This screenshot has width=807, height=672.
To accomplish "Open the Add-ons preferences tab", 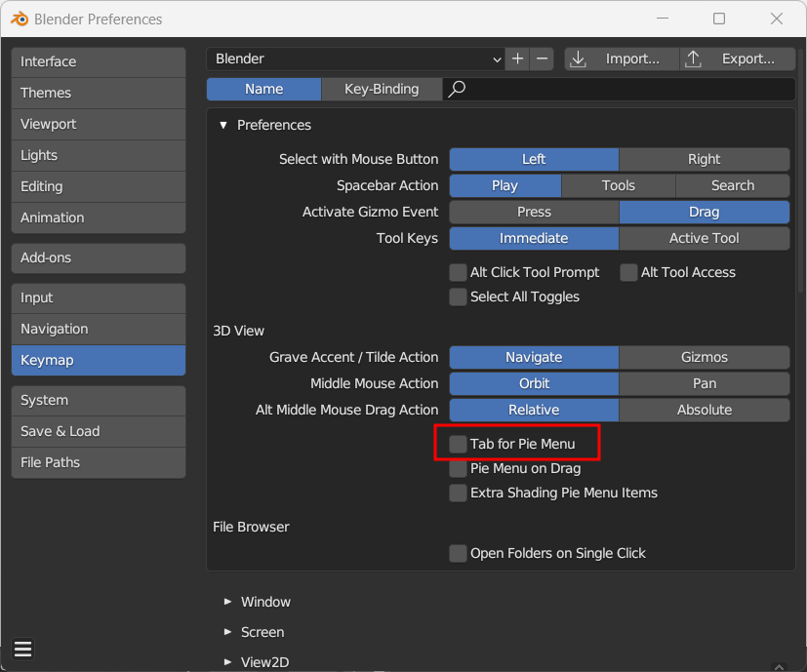I will 99,257.
